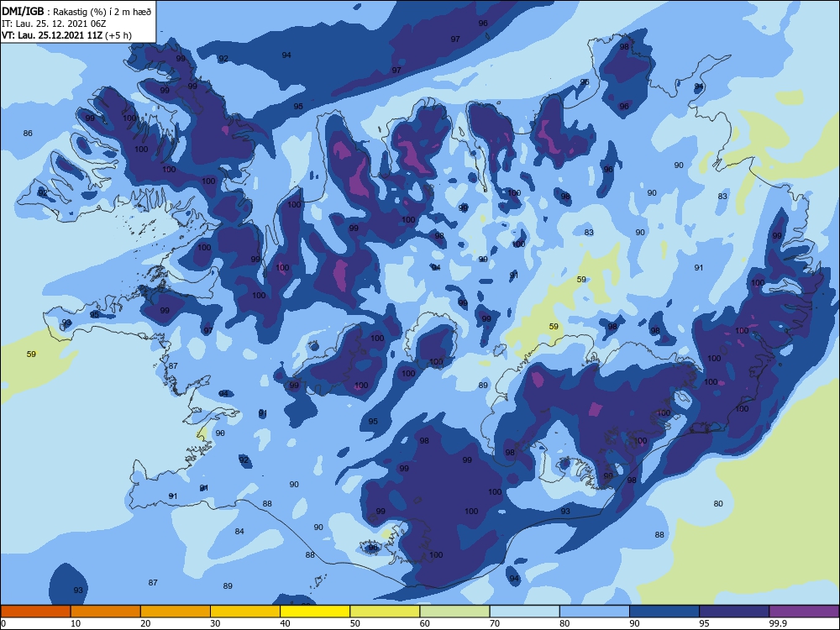Click the legend tick label '0'
Image resolution: width=840 pixels, height=630 pixels.
3,623
